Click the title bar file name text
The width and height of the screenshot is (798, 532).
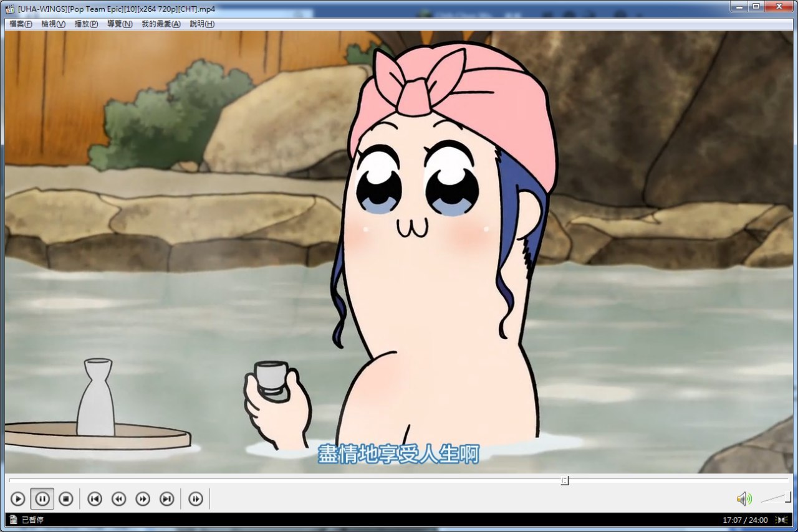pyautogui.click(x=117, y=9)
